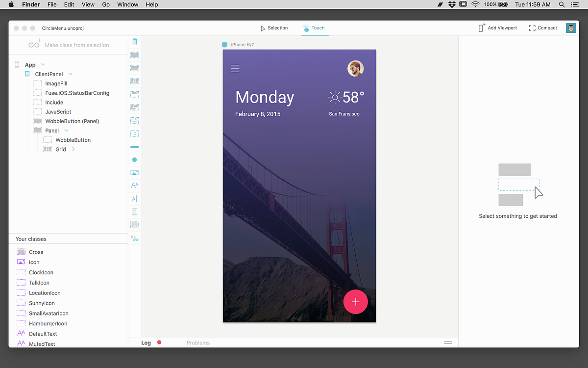The image size is (588, 368).
Task: Select the Image primitive tool
Action: tap(134, 172)
